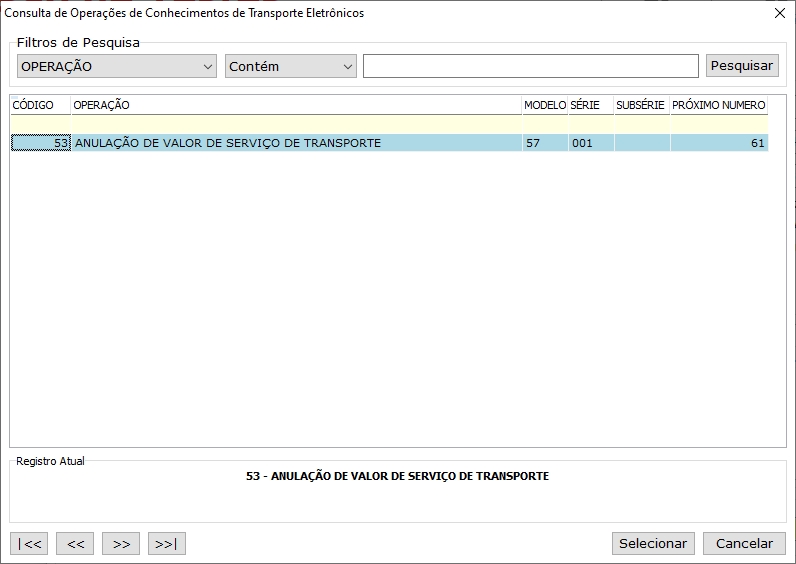Viewport: 796px width, 564px height.
Task: Sort by PRÓXIMO NUMERO column header
Action: click(719, 105)
